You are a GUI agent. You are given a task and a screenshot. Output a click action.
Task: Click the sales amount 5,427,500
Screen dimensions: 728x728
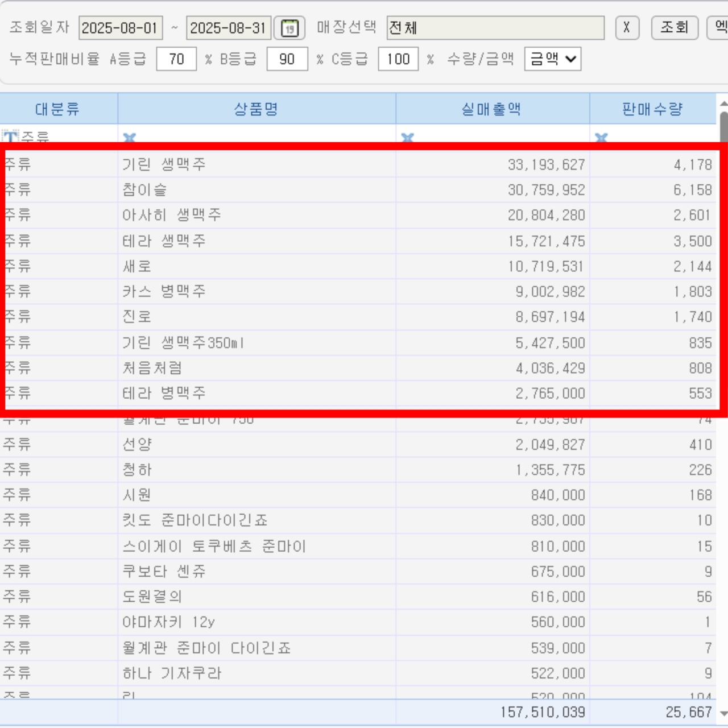click(550, 343)
